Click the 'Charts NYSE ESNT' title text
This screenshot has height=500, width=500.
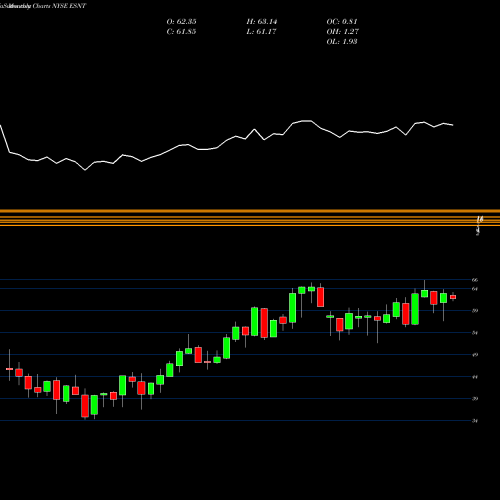[59, 6]
